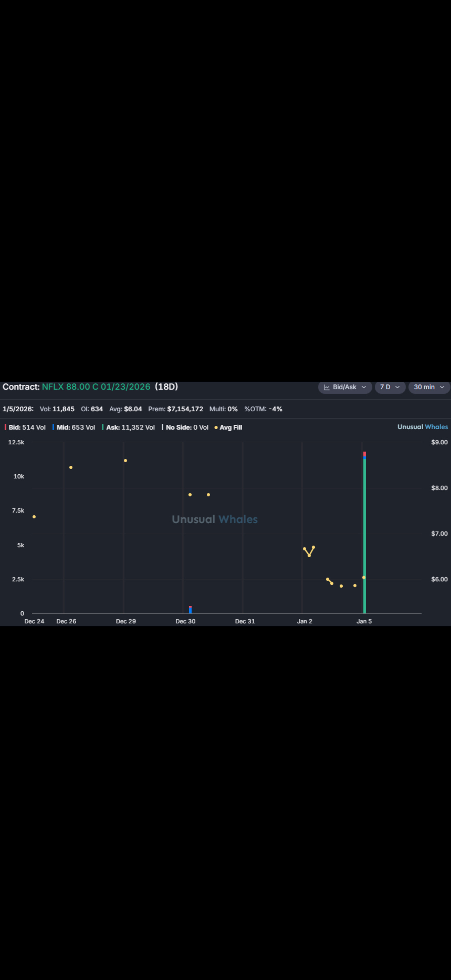Select the tall green Jan 5 volume bar
Screen dimensions: 451x980
pyautogui.click(x=365, y=536)
